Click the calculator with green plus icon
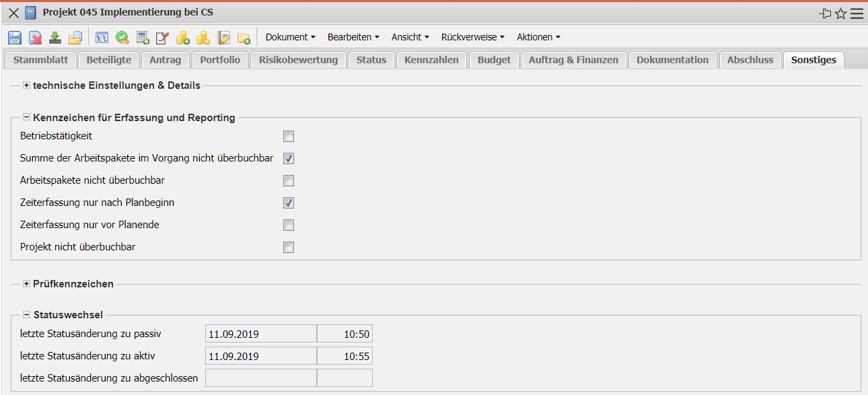This screenshot has height=395, width=868. tap(143, 38)
